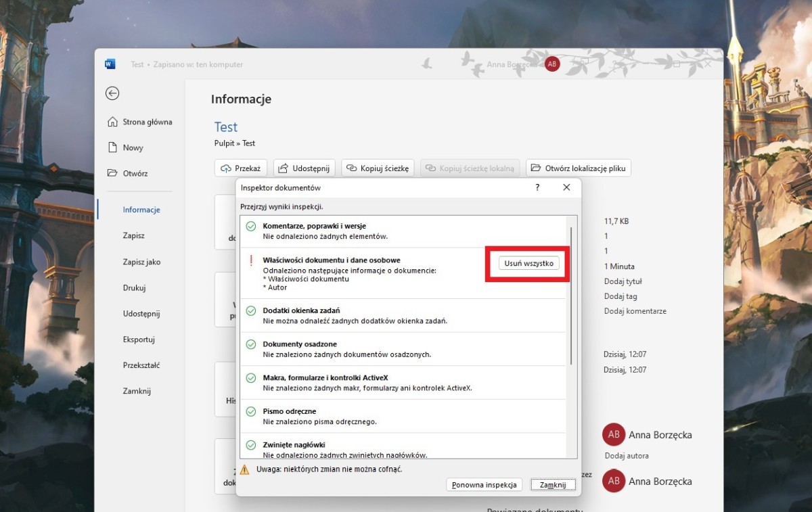This screenshot has height=512, width=812.
Task: Click the Word application logo icon
Action: coord(110,64)
